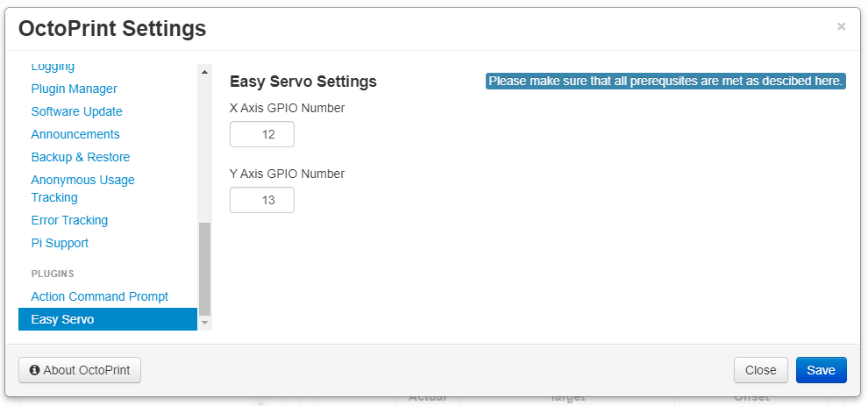
Task: Open Anonymous Usage Tracking settings
Action: 83,189
